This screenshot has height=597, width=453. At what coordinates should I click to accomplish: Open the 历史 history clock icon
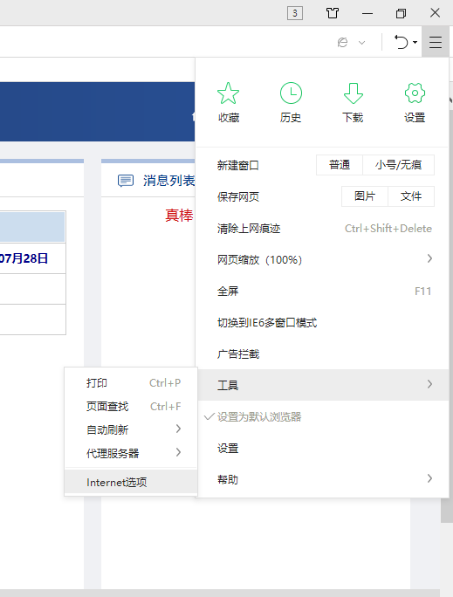pos(291,93)
